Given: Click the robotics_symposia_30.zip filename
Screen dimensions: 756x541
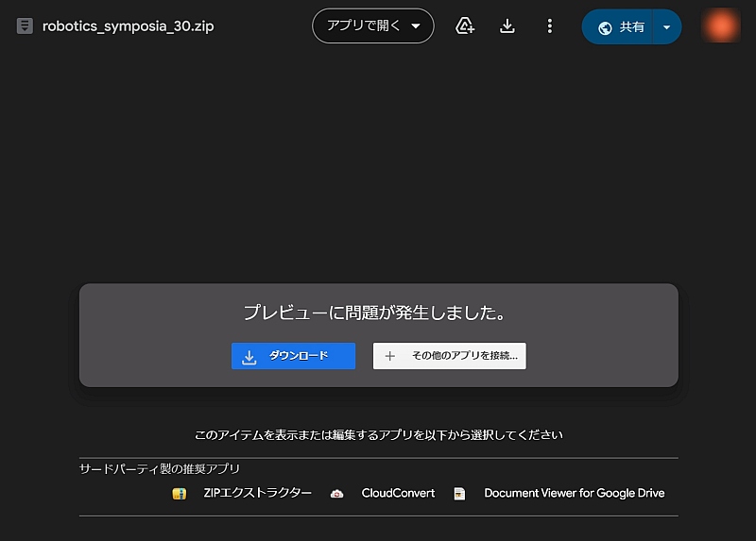Looking at the screenshot, I should (128, 26).
